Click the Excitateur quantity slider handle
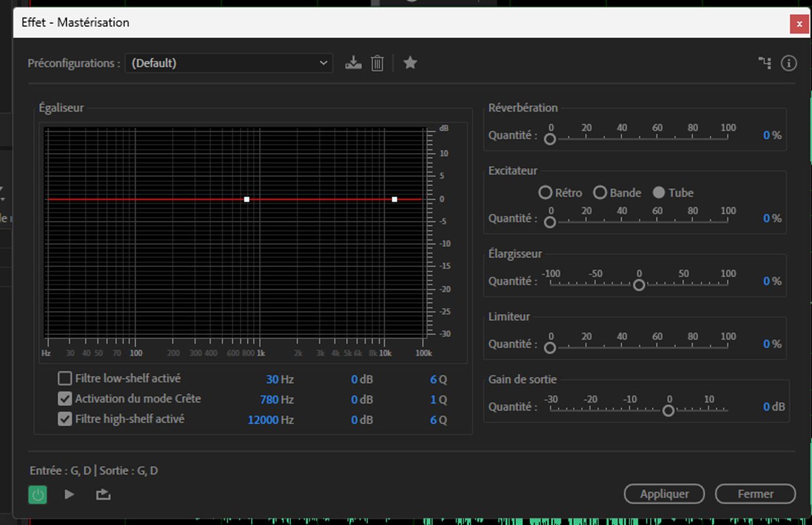Screen dimensions: 812x525 550,222
